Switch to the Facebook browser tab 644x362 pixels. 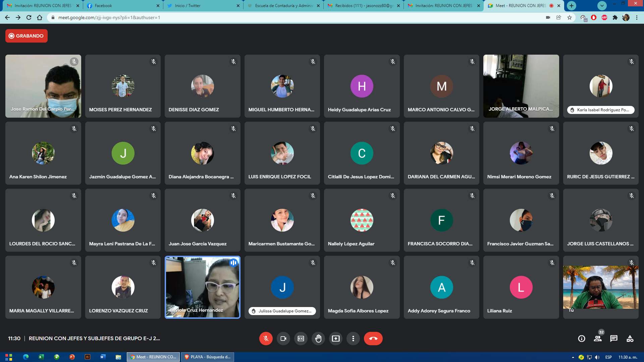point(123,6)
